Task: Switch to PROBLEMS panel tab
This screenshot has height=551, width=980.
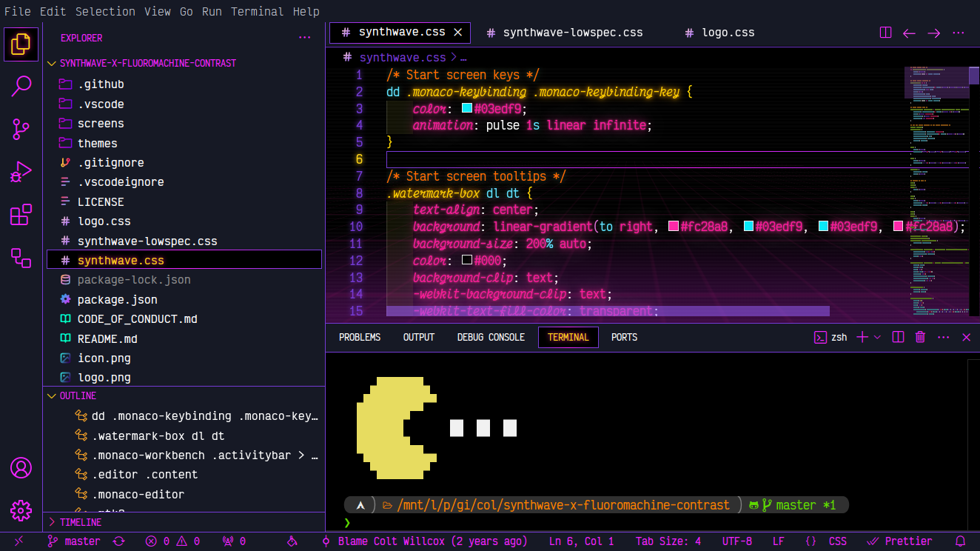Action: click(x=360, y=337)
